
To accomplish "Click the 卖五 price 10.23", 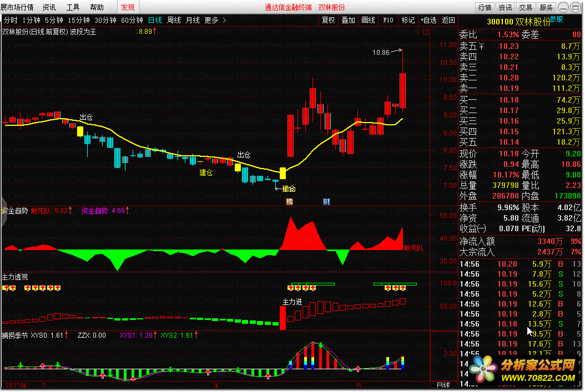I will pos(509,46).
